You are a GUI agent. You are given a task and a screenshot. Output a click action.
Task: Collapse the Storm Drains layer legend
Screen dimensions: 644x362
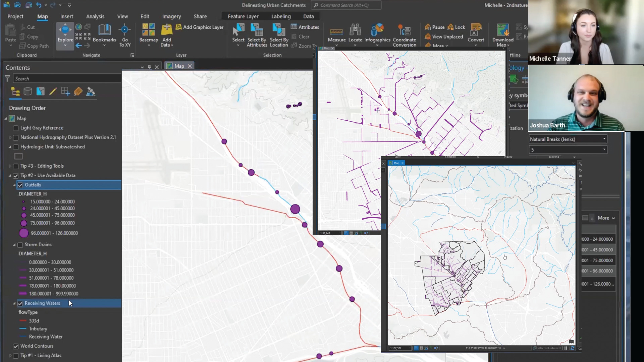pos(14,245)
